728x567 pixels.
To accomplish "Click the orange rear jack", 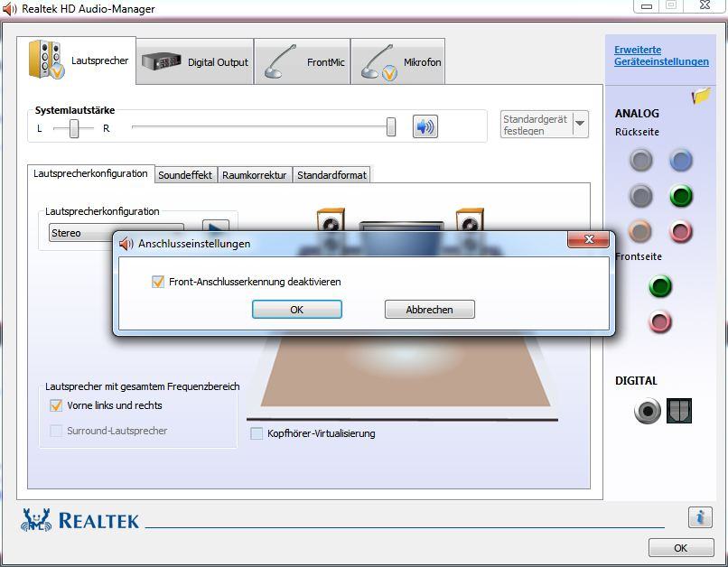I will 640,230.
